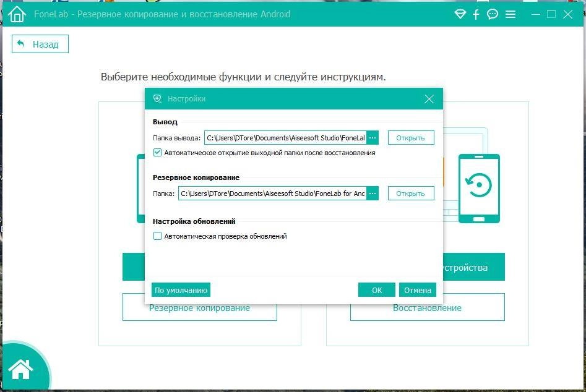586x392 pixels.
Task: Open the hamburger menu icon
Action: [510, 14]
